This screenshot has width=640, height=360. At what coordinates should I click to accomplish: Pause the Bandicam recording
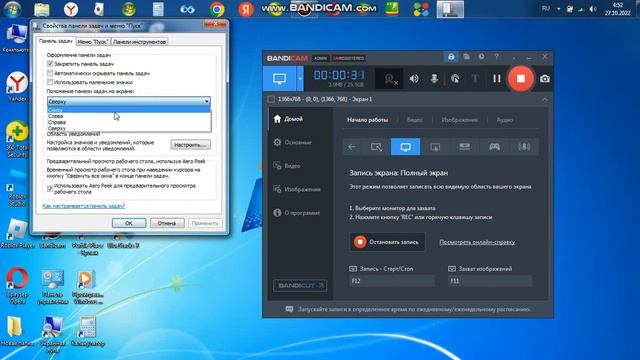pos(496,78)
